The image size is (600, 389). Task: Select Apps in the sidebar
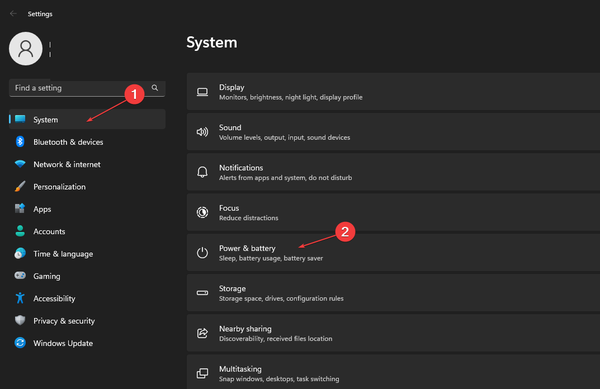(x=87, y=209)
